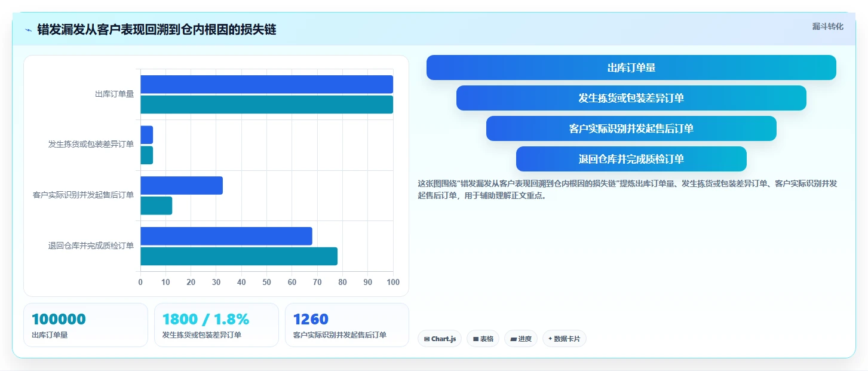The height and width of the screenshot is (371, 868).
Task: Click the teal bar for 发生拣货或包装差异订单
Action: coord(147,155)
